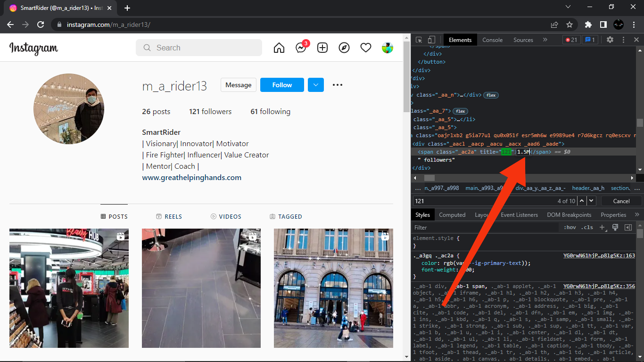This screenshot has width=644, height=362.
Task: Open Chrome tab search chevron
Action: pos(568,7)
